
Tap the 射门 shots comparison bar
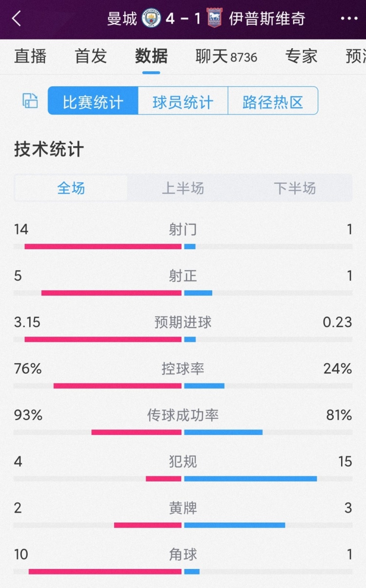pos(183,247)
